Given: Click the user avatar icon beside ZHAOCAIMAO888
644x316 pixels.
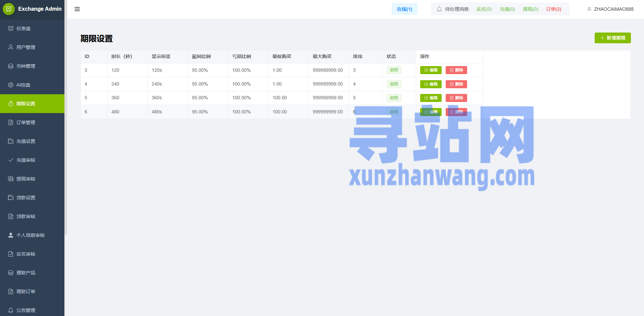Looking at the screenshot, I should 589,9.
